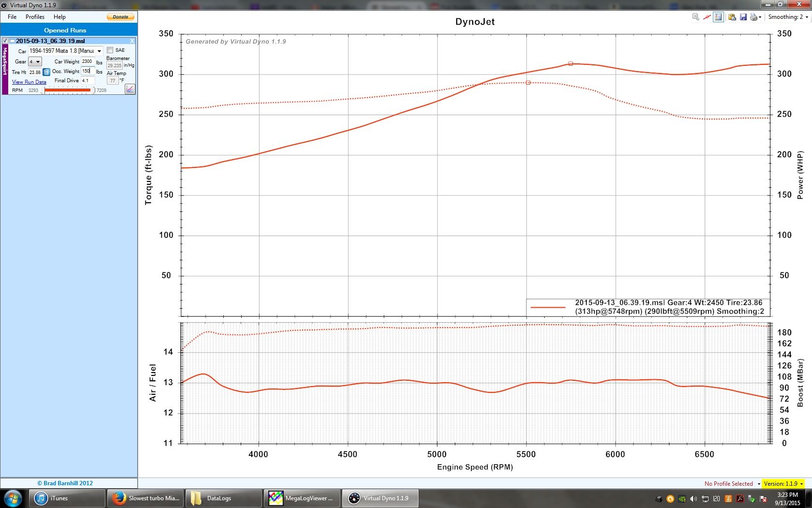The image size is (812, 508).
Task: Expand the Car model dropdown
Action: (x=99, y=51)
